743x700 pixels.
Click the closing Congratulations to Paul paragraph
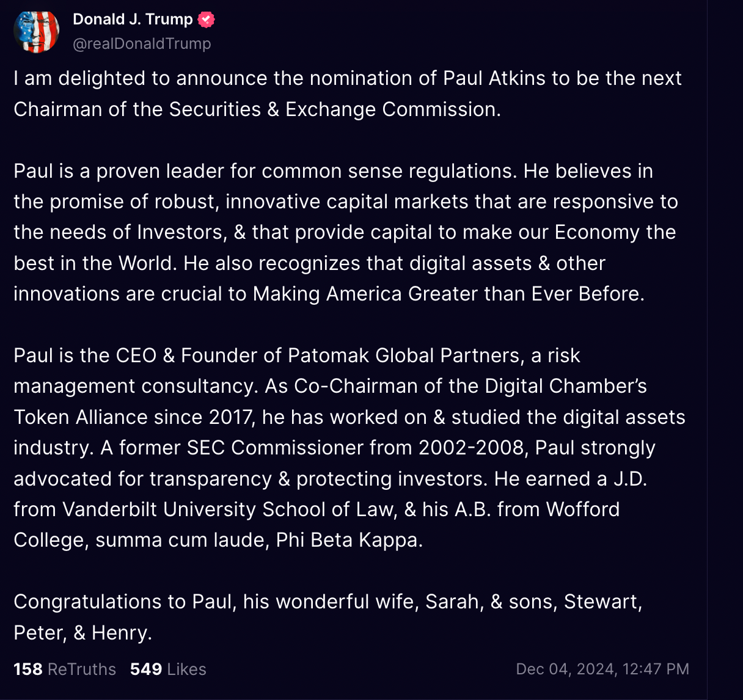328,617
